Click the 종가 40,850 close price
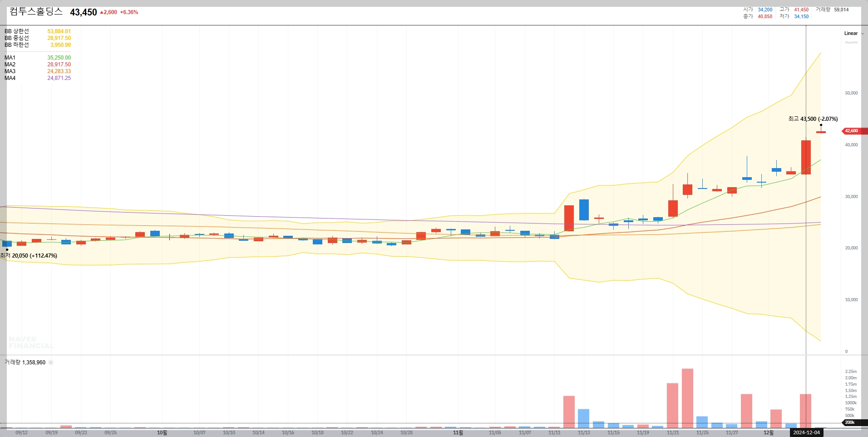Viewport: 868px width, 437px height. click(758, 16)
